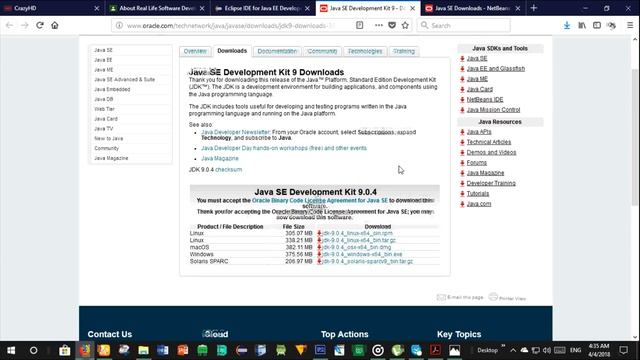Click the back navigation arrow
Screen dimensions: 640x360
9,25
